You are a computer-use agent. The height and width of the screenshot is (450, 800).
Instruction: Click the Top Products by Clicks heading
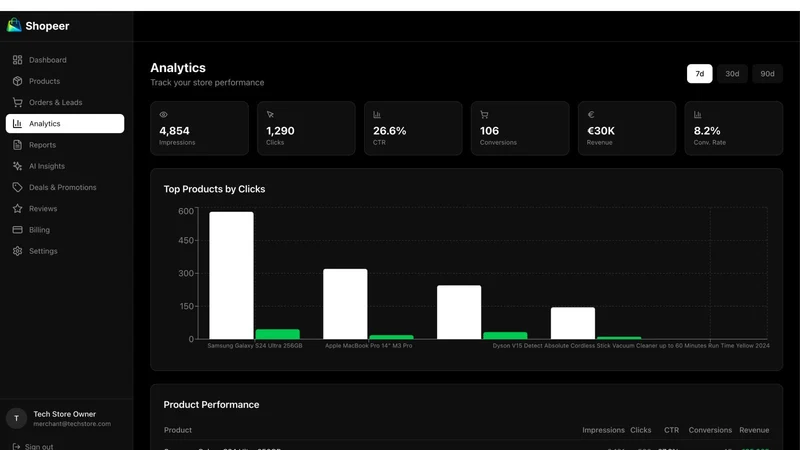[x=214, y=189]
